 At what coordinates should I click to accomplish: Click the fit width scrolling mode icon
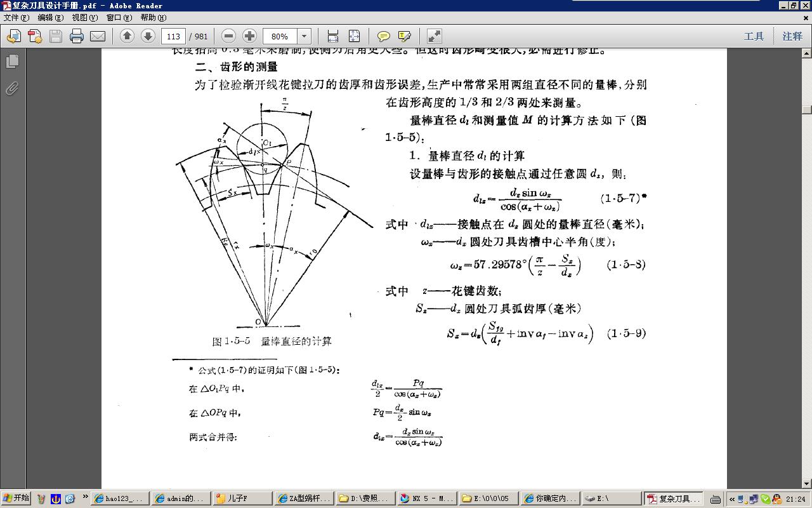tap(333, 36)
